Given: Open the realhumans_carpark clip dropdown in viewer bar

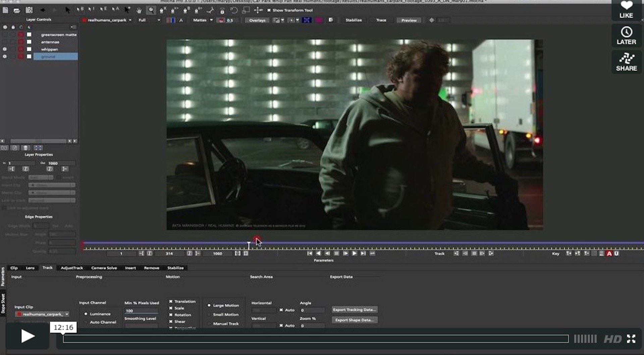Looking at the screenshot, I should [x=107, y=20].
